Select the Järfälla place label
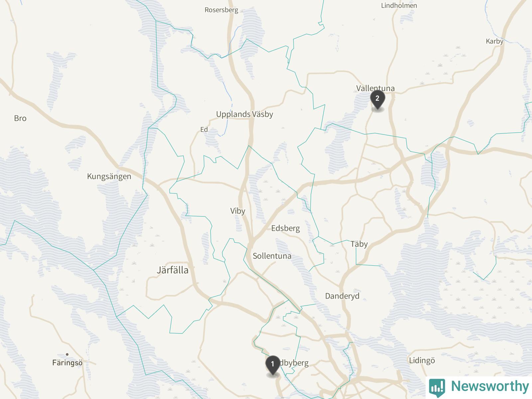 click(173, 270)
